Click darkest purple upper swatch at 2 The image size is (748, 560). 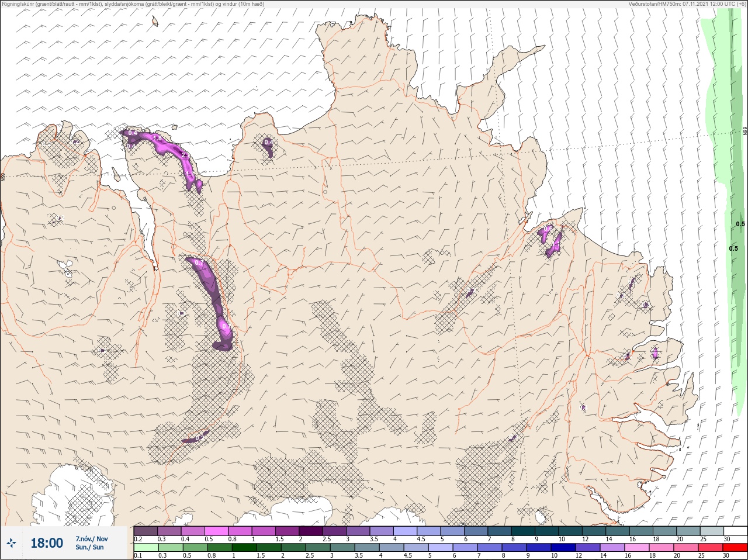[311, 531]
